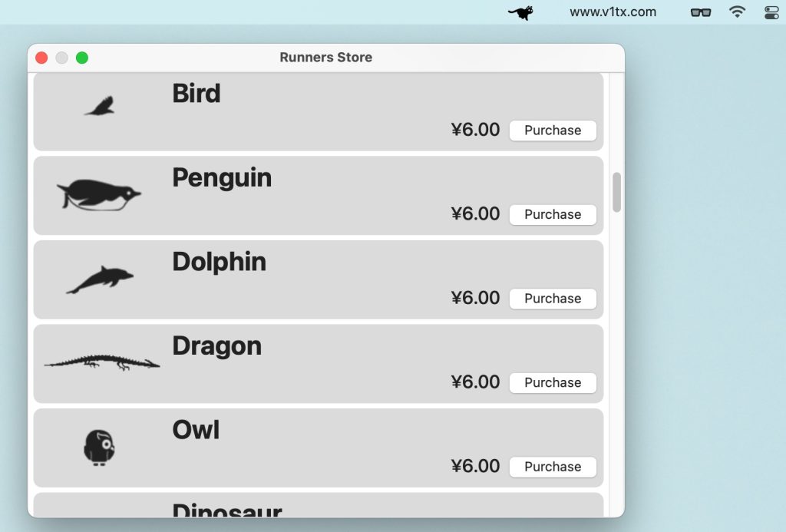Open the Wi-Fi status menu

[x=737, y=12]
